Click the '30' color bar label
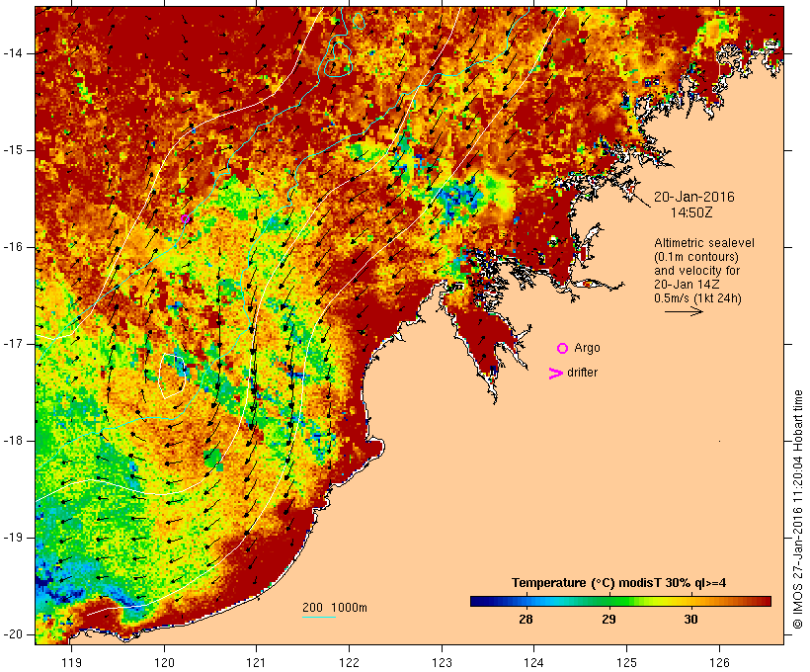The image size is (810, 672). click(690, 620)
